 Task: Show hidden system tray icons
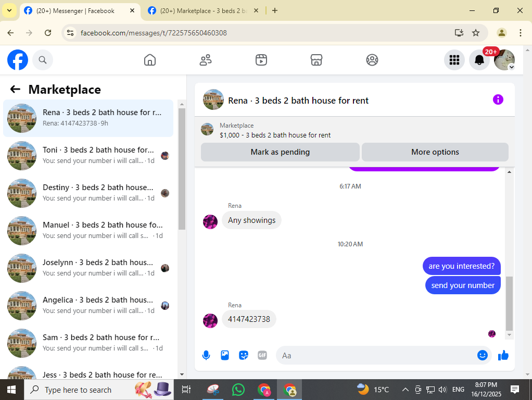[405, 390]
